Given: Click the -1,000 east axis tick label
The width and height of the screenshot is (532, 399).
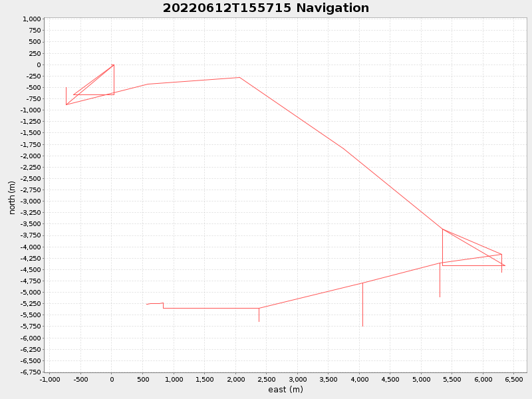Looking at the screenshot, I should coord(49,379).
